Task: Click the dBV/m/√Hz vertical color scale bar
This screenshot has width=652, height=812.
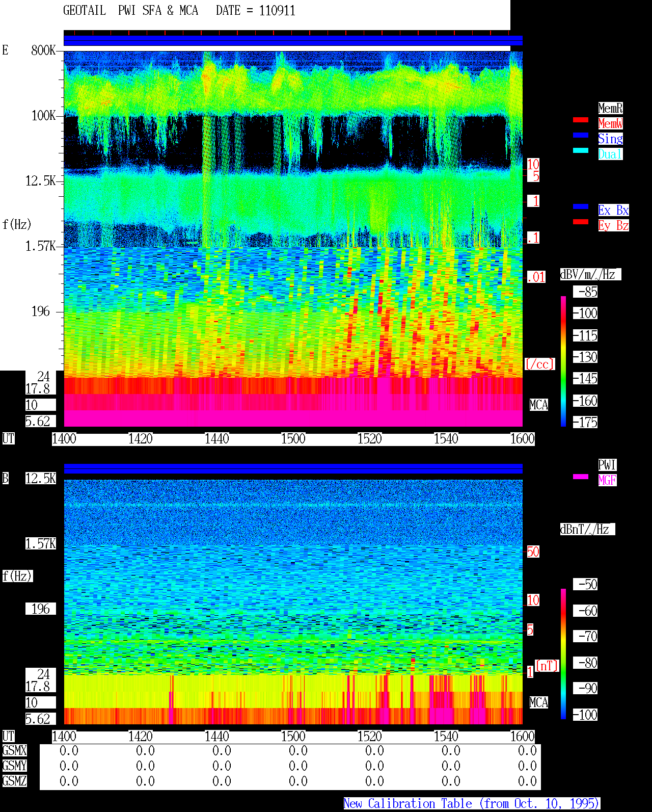Action: (563, 361)
